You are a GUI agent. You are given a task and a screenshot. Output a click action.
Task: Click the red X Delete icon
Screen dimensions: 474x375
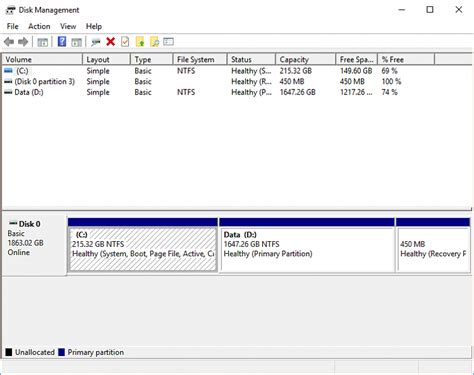click(111, 42)
